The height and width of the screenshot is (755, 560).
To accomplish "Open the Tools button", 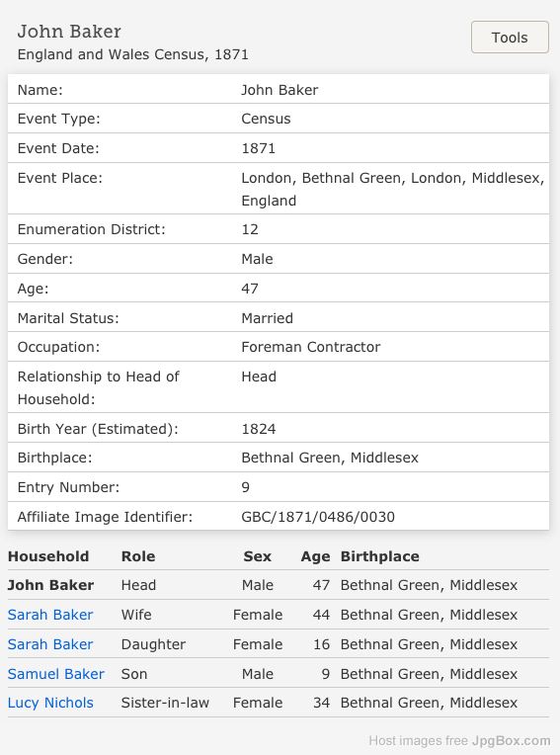I will pyautogui.click(x=510, y=38).
